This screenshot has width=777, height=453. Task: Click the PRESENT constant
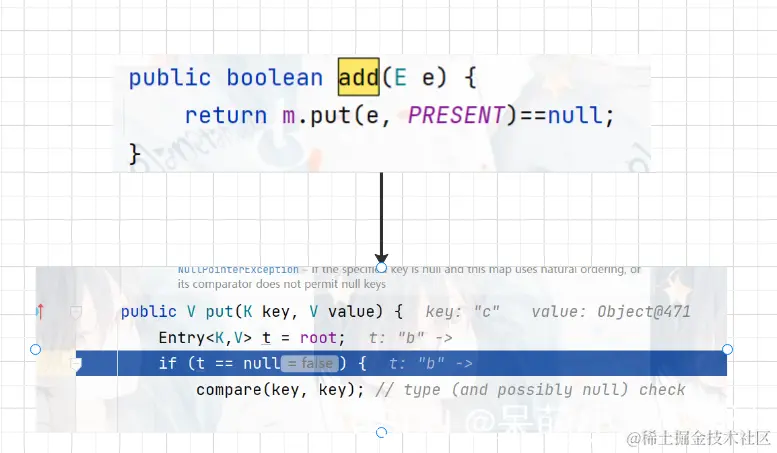456,115
